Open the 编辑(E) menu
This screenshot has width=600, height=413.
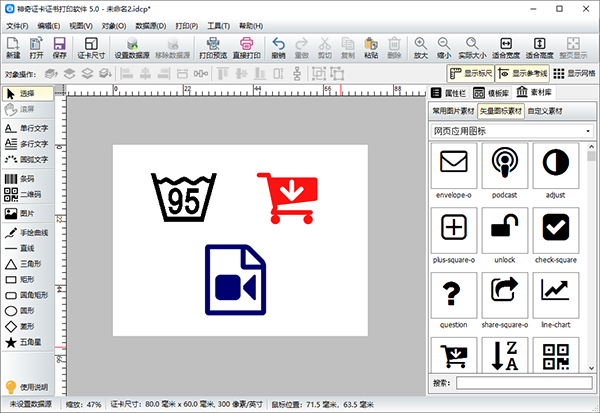[x=49, y=26]
